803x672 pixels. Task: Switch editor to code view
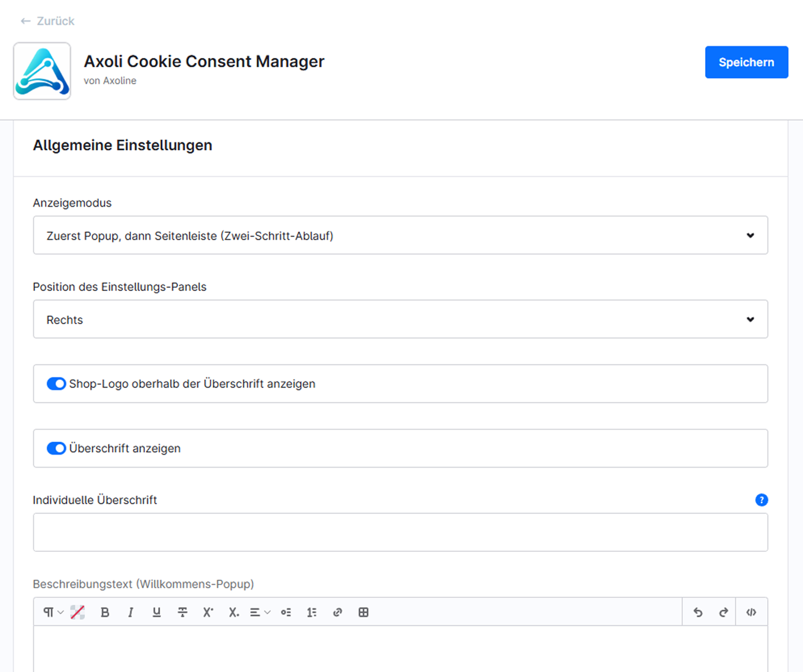pyautogui.click(x=752, y=613)
